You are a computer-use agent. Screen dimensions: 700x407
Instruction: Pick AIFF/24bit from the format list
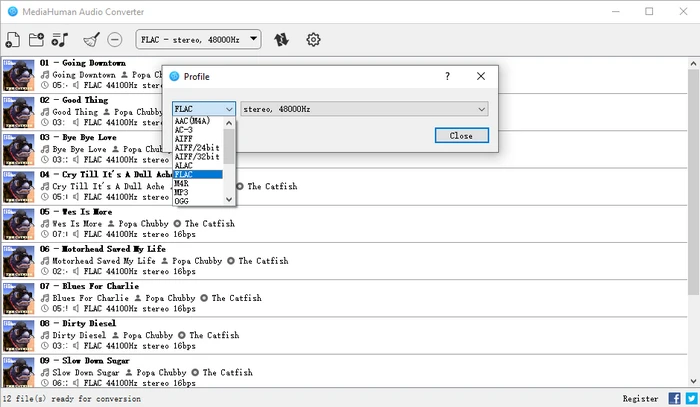click(195, 147)
